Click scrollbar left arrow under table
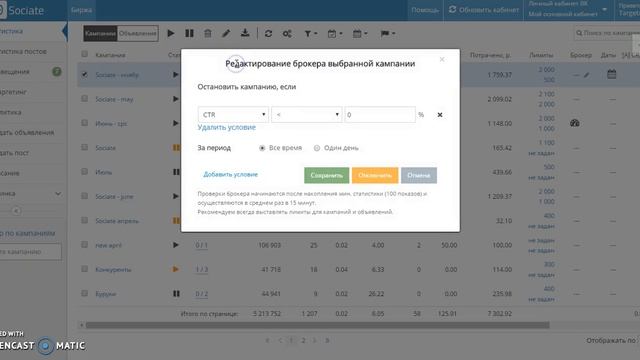The image size is (640, 360). [x=82, y=325]
